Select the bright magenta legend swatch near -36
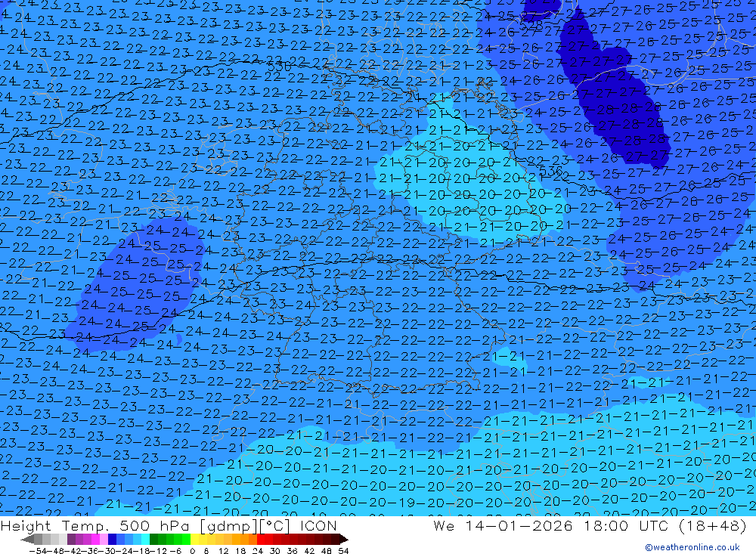756x554 pixels. [x=95, y=539]
